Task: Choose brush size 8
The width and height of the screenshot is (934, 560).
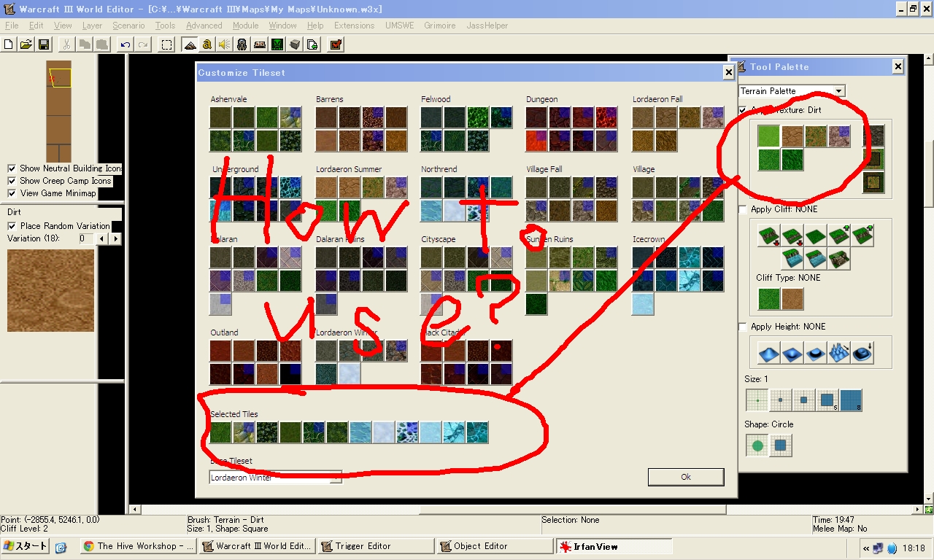Action: [x=851, y=400]
